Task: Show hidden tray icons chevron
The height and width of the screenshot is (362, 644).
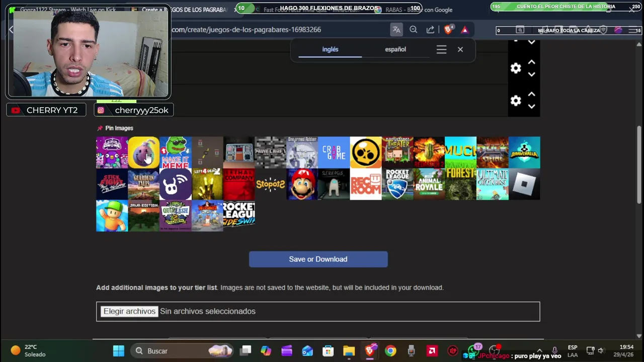Action: [540, 351]
